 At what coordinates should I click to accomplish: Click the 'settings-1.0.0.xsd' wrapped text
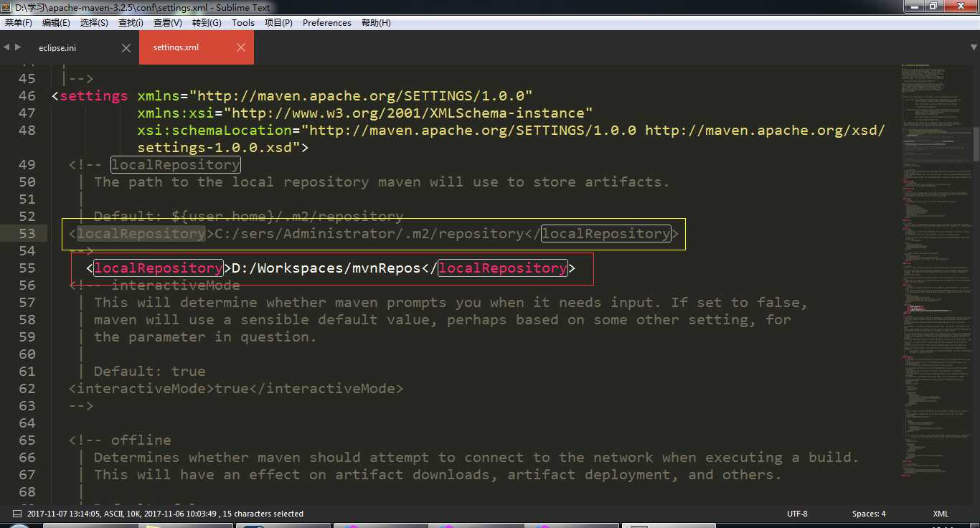tap(215, 148)
